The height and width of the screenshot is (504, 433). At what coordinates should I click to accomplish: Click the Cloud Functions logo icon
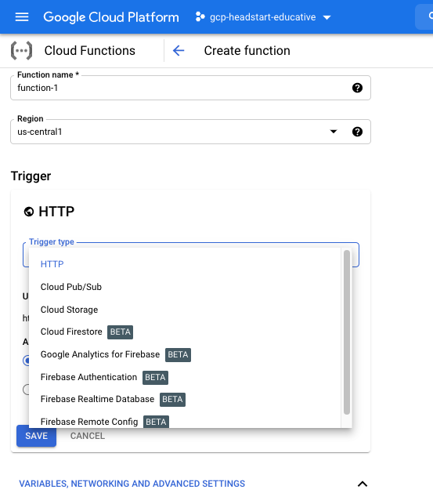pos(21,50)
